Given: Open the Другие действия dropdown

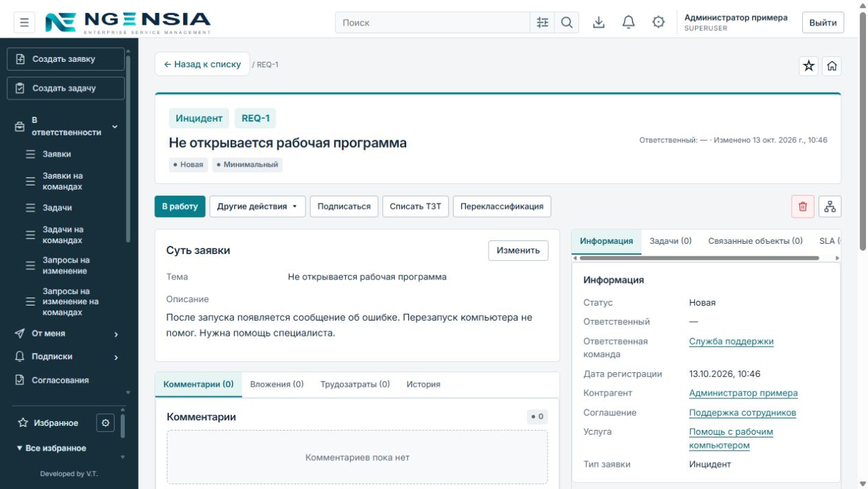Looking at the screenshot, I should (257, 207).
